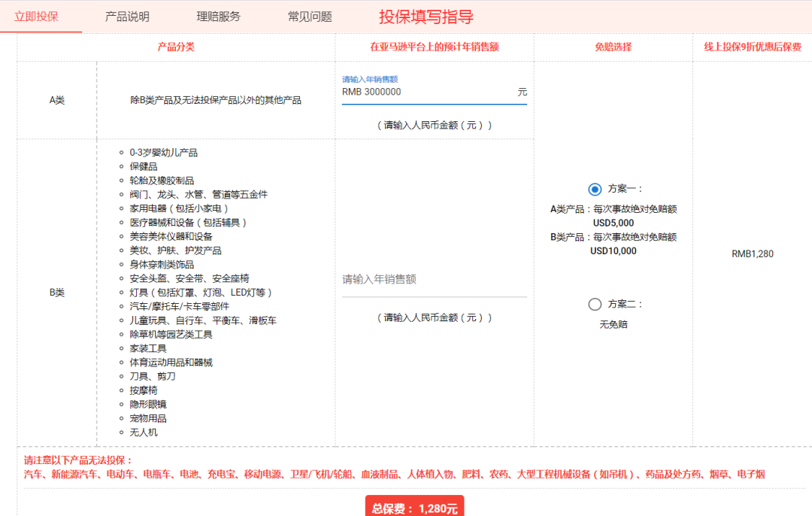Click the 无人机 list item

[x=144, y=432]
